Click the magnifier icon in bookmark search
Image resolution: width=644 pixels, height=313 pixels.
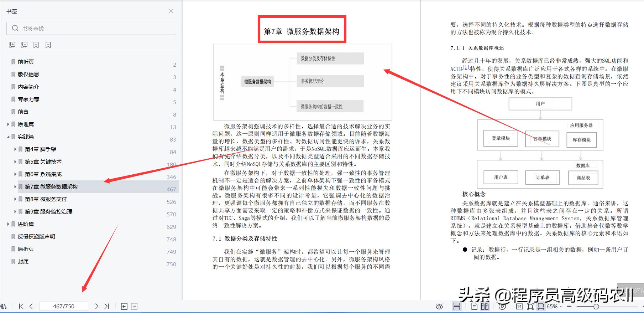click(x=15, y=28)
